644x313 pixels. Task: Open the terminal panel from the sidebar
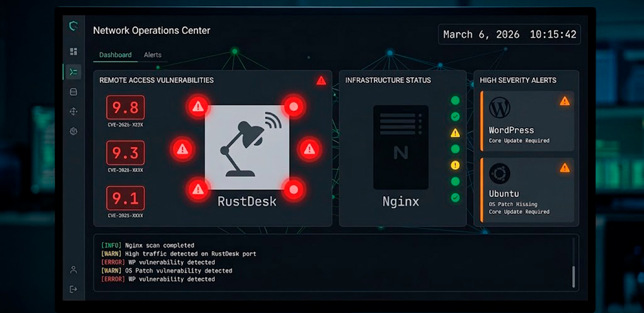(x=73, y=72)
